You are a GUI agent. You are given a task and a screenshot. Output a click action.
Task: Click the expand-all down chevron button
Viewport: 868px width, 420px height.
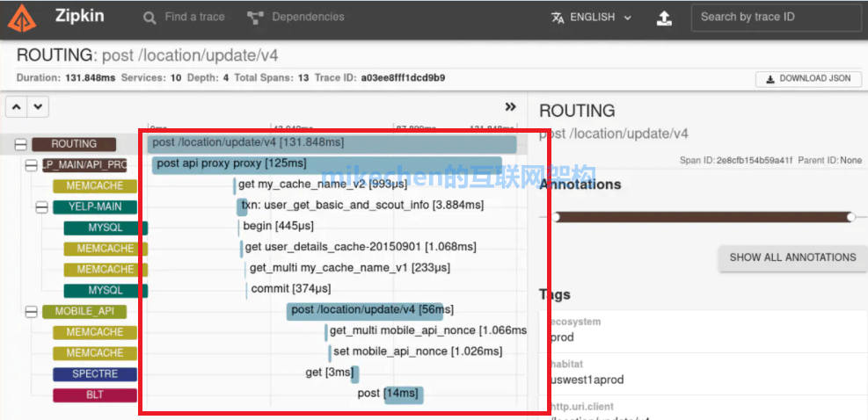click(37, 106)
